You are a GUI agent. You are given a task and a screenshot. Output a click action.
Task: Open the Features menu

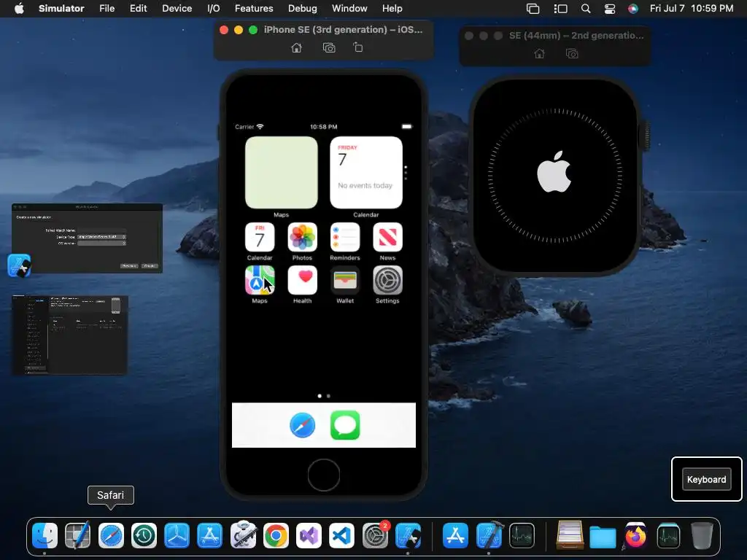[254, 9]
